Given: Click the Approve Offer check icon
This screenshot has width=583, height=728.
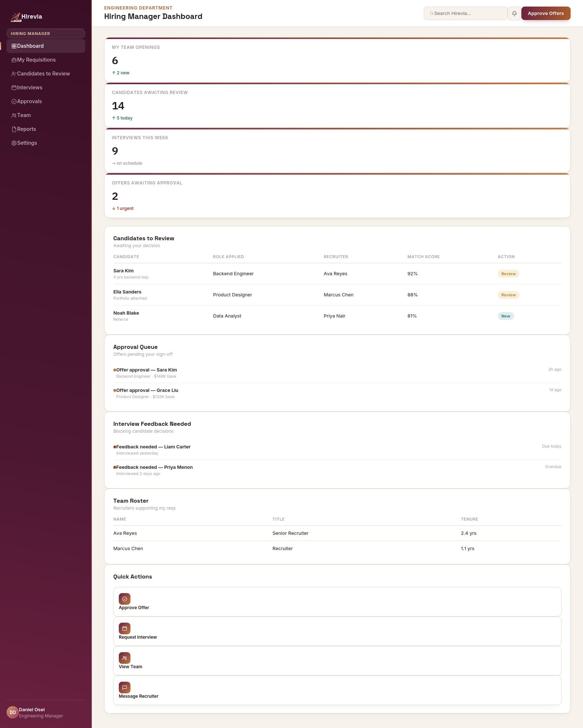Looking at the screenshot, I should [x=125, y=599].
